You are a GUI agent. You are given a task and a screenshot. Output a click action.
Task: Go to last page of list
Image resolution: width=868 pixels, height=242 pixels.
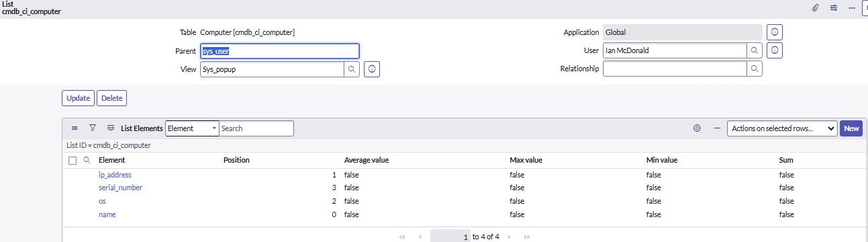tap(527, 237)
